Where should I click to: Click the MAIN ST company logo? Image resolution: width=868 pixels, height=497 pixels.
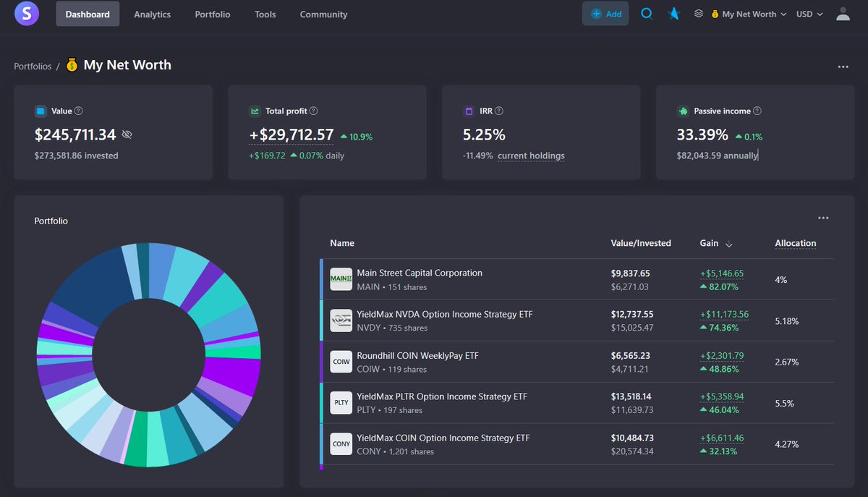(x=341, y=279)
